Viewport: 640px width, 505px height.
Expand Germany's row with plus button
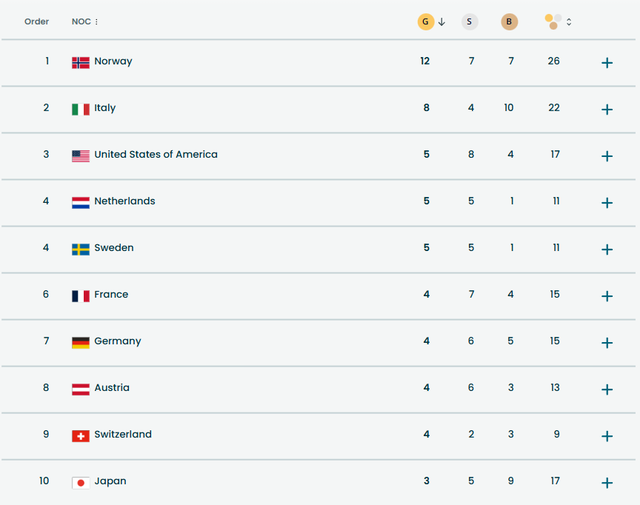tap(607, 343)
